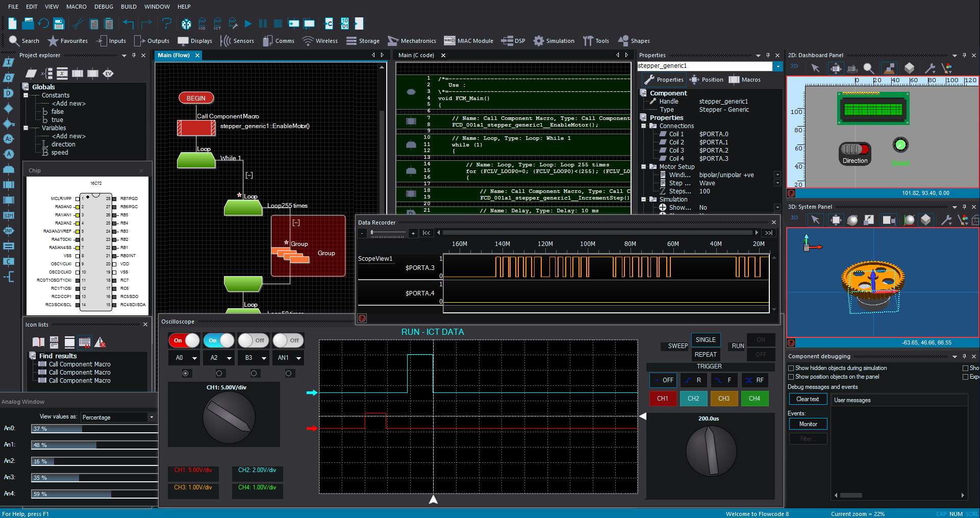Image resolution: width=980 pixels, height=518 pixels.
Task: Click the Run simulation play icon
Action: point(248,23)
